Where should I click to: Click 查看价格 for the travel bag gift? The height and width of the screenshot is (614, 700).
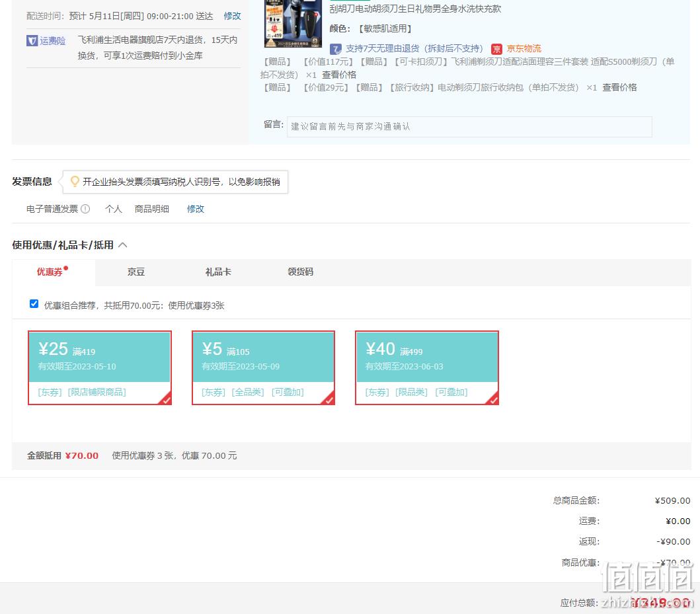tap(619, 87)
